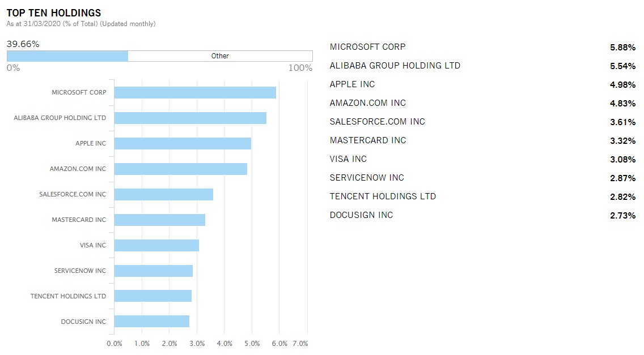Click the Amazon.com Inc chart bar
This screenshot has height=355, width=644.
(180, 169)
